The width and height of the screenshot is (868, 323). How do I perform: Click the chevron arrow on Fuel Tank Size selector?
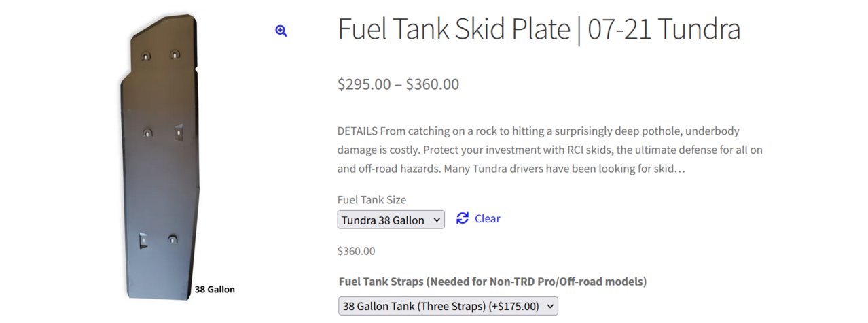tap(437, 220)
